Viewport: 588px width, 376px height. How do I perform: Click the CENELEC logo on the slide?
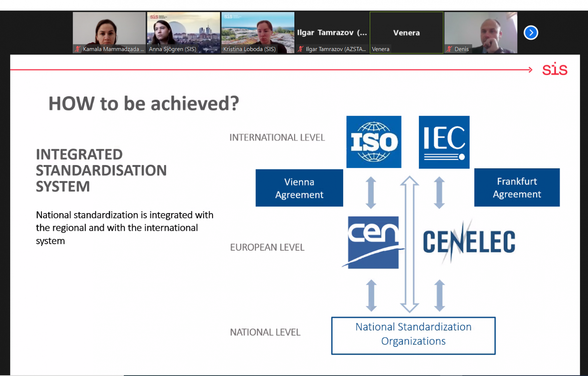(x=469, y=242)
